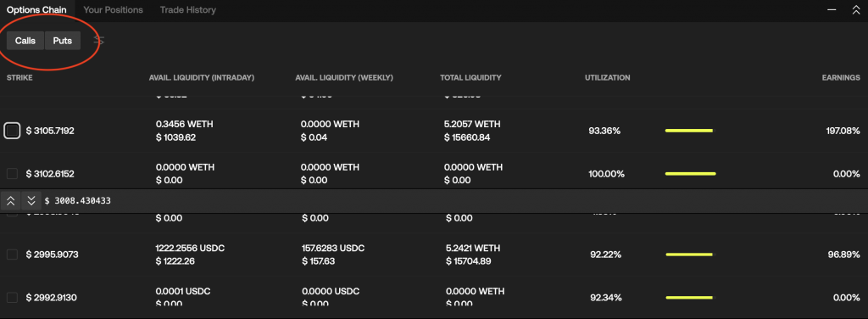Click the 1222.2556 USDC value
The height and width of the screenshot is (319, 868).
point(190,248)
